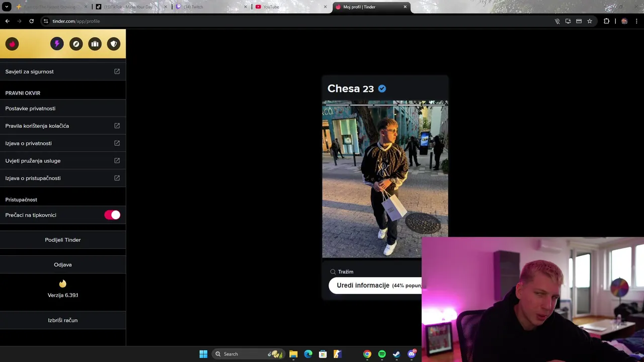Click browser back arrow
Image resolution: width=644 pixels, height=362 pixels.
click(8, 21)
